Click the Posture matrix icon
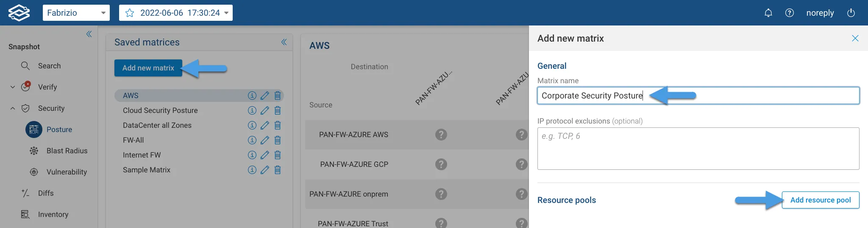Image resolution: width=868 pixels, height=228 pixels. (x=34, y=129)
